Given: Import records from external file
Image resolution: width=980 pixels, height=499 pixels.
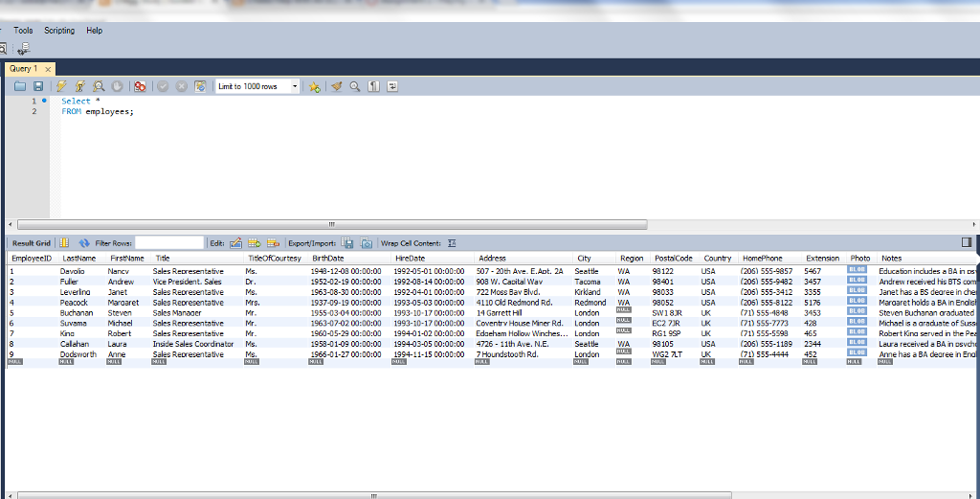Looking at the screenshot, I should point(367,243).
